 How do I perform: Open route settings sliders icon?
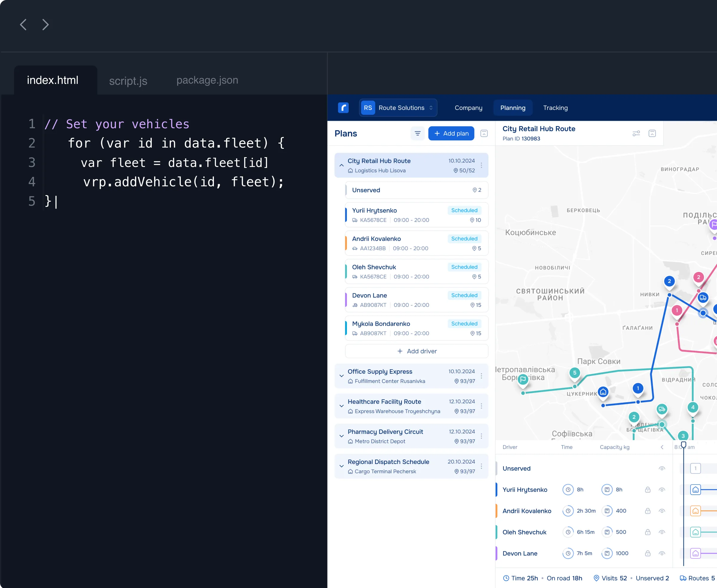pos(636,134)
